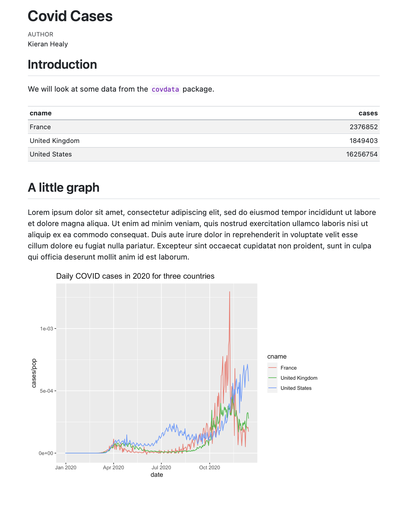The width and height of the screenshot is (420, 505).
Task: Click the Introduction section heading
Action: 62,65
